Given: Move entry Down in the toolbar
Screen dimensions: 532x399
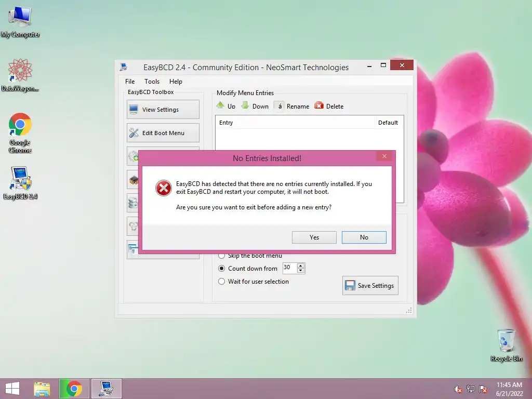Looking at the screenshot, I should 255,106.
